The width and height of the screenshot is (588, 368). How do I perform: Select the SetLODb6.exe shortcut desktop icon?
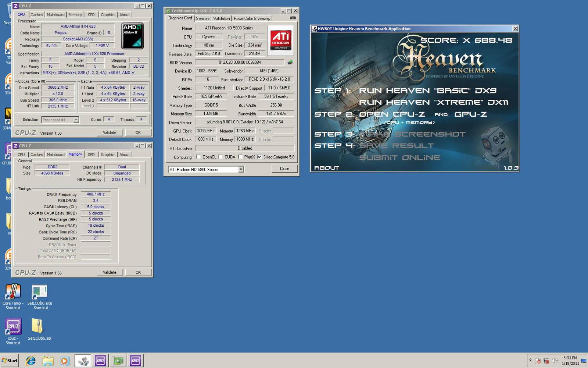pyautogui.click(x=39, y=297)
